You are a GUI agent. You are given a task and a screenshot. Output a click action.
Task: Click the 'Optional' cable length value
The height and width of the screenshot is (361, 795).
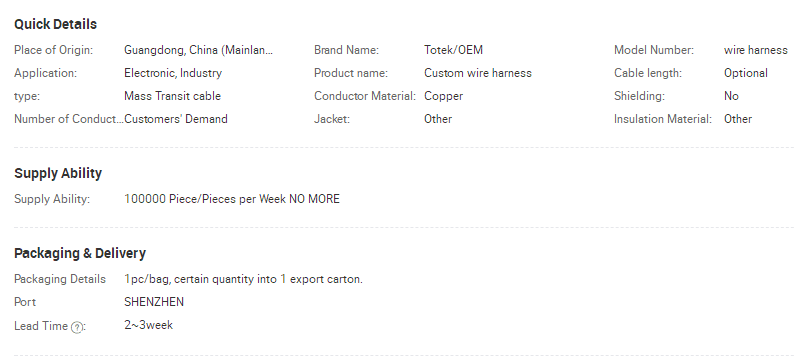[x=745, y=73]
